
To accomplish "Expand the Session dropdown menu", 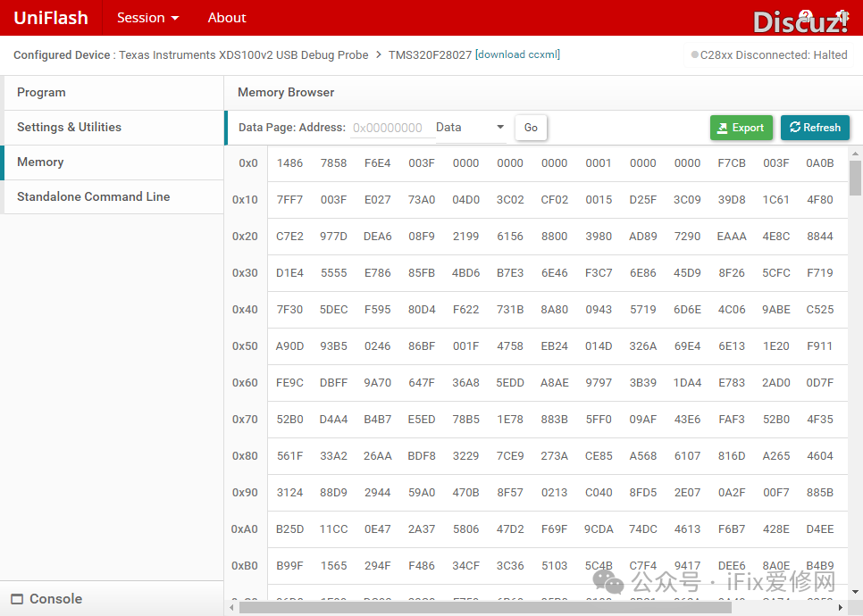I will coord(147,18).
